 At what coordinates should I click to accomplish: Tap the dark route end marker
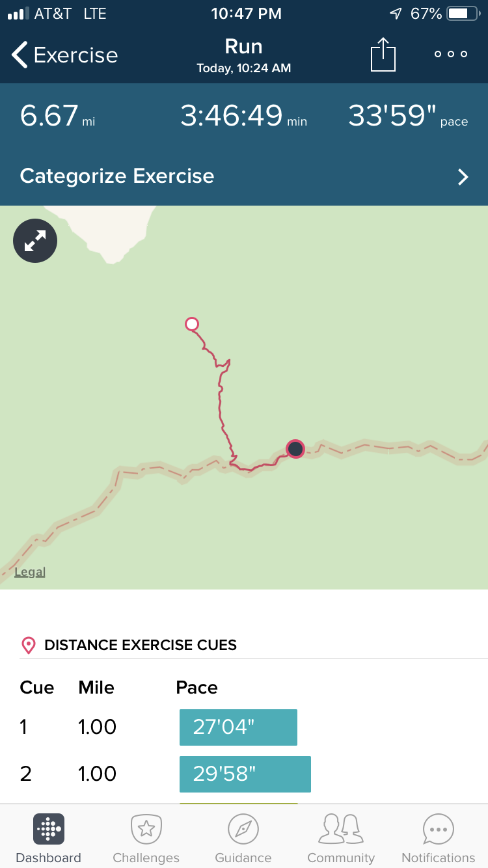pyautogui.click(x=295, y=448)
